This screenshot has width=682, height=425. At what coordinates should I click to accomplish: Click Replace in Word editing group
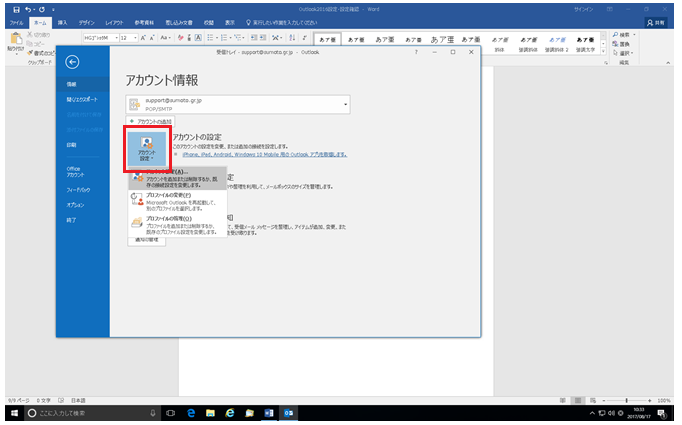tap(622, 44)
